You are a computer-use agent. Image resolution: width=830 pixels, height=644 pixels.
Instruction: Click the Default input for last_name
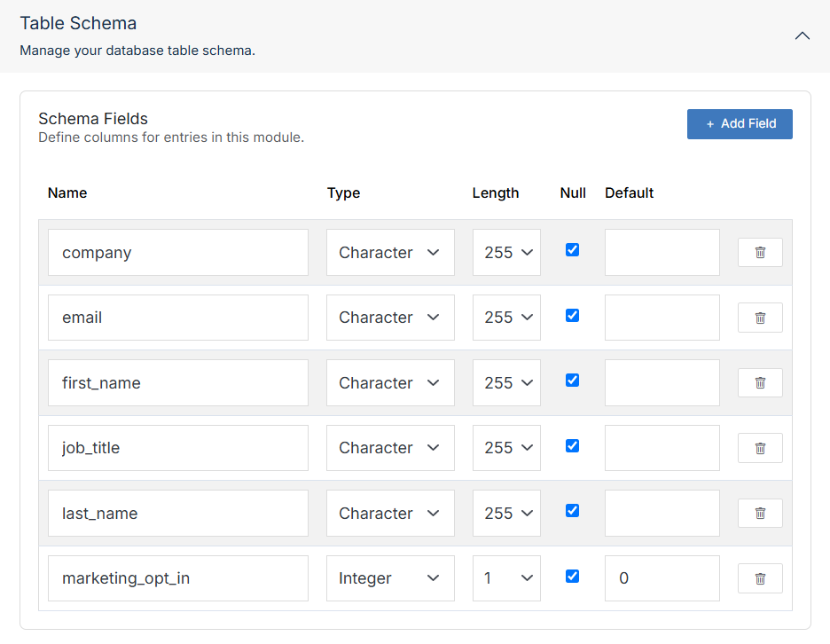(x=662, y=514)
